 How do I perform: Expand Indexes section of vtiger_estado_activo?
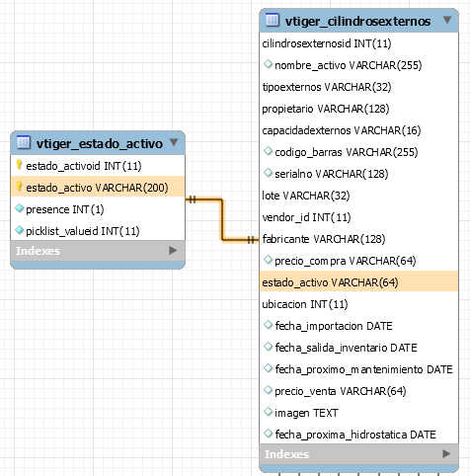point(173,251)
